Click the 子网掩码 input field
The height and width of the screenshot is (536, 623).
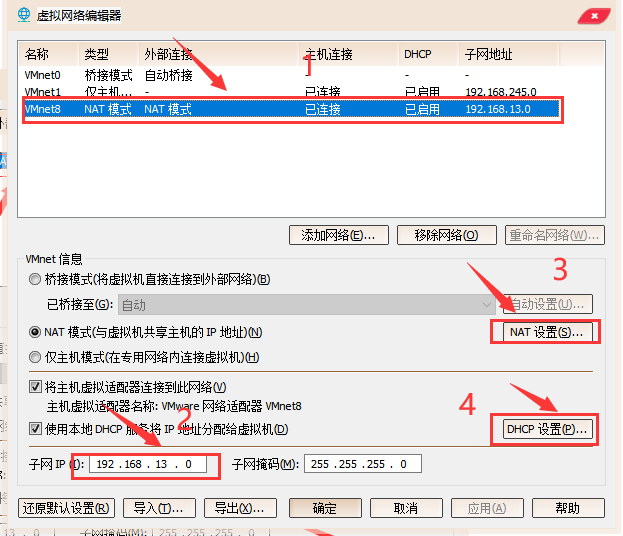pyautogui.click(x=363, y=464)
